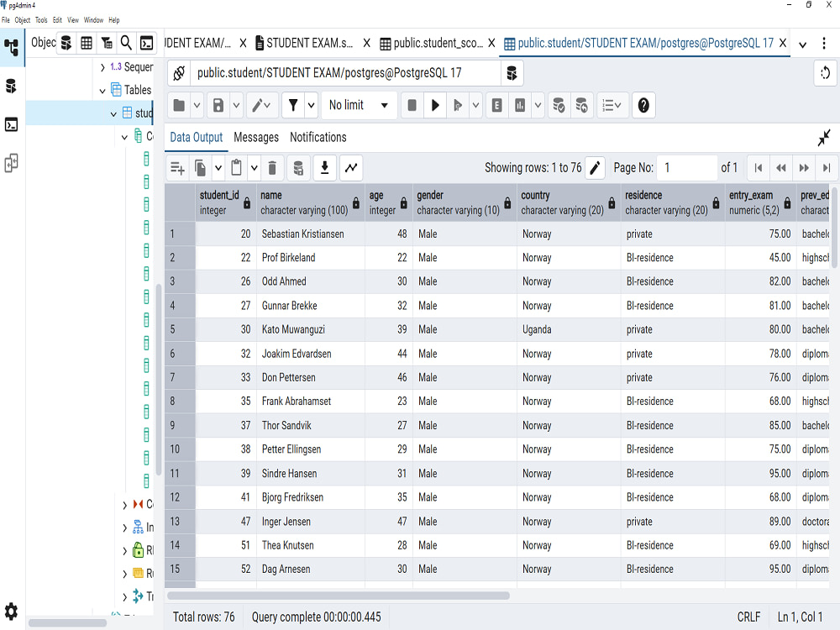
Task: Click Explain Analyze chart icon
Action: (520, 106)
